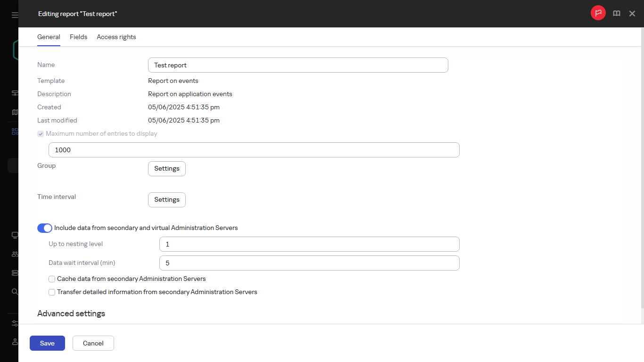
Task: Check Transfer detailed information from secondary servers
Action: pos(52,292)
